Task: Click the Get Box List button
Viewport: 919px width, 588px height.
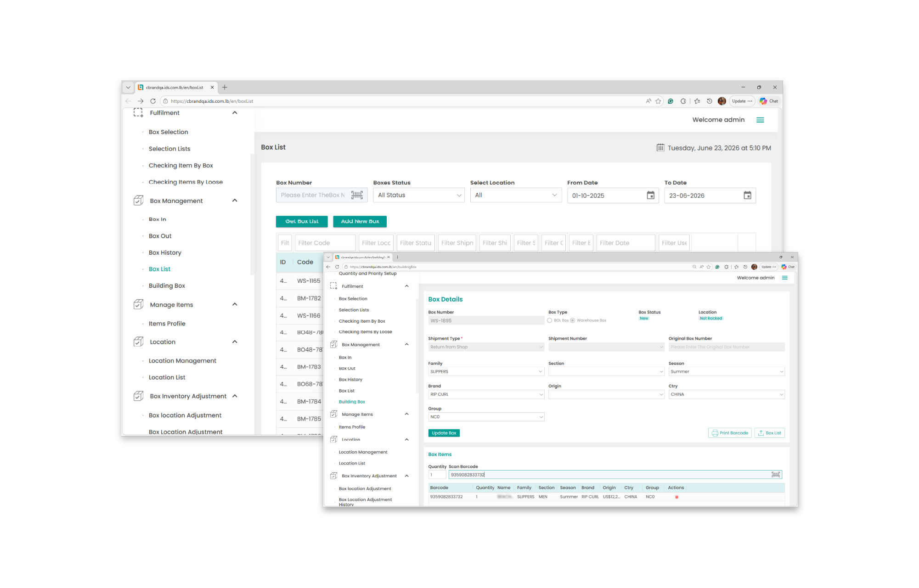Action: pos(302,221)
